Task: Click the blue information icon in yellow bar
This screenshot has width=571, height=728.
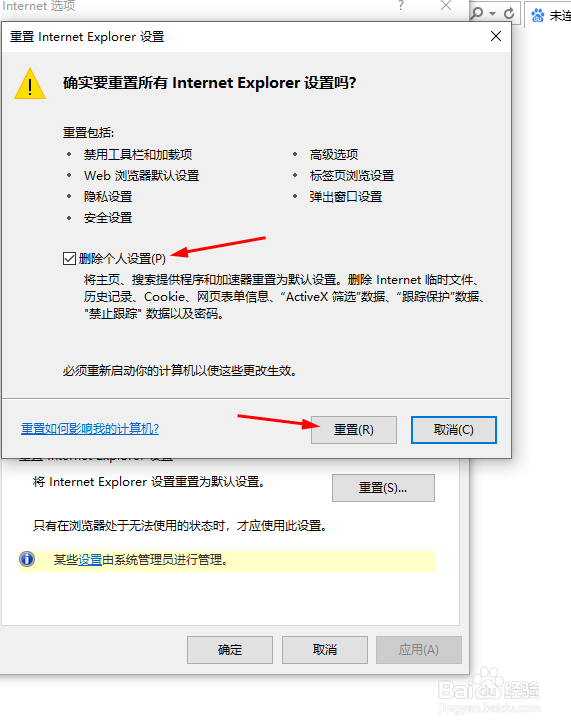Action: tap(27, 559)
